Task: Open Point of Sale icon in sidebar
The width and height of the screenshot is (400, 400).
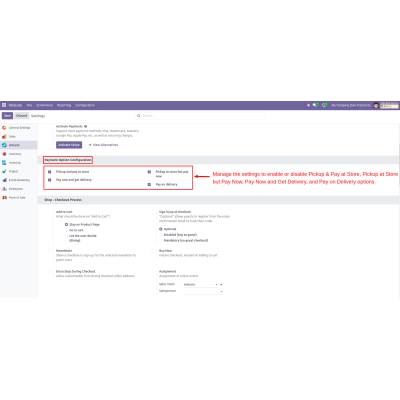Action: [4, 197]
